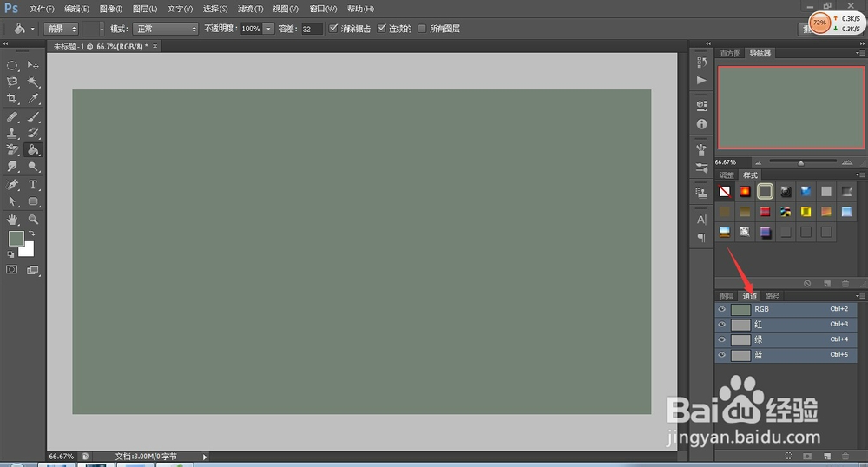Select the Horizontal Type tool
This screenshot has height=467, width=868.
[33, 185]
